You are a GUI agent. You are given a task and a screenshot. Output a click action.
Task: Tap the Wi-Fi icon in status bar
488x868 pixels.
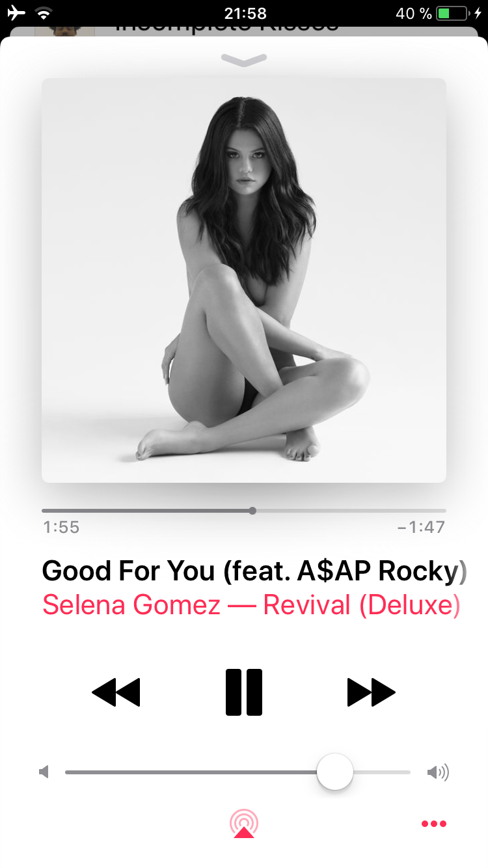point(44,13)
